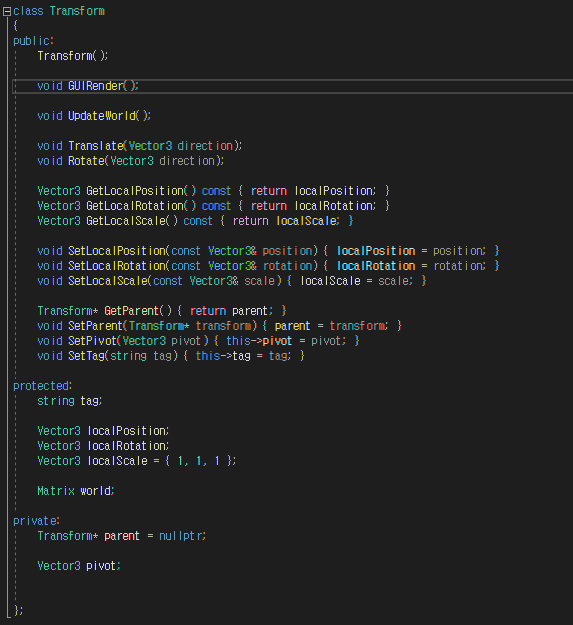Click the SetParent function name

pyautogui.click(x=96, y=326)
